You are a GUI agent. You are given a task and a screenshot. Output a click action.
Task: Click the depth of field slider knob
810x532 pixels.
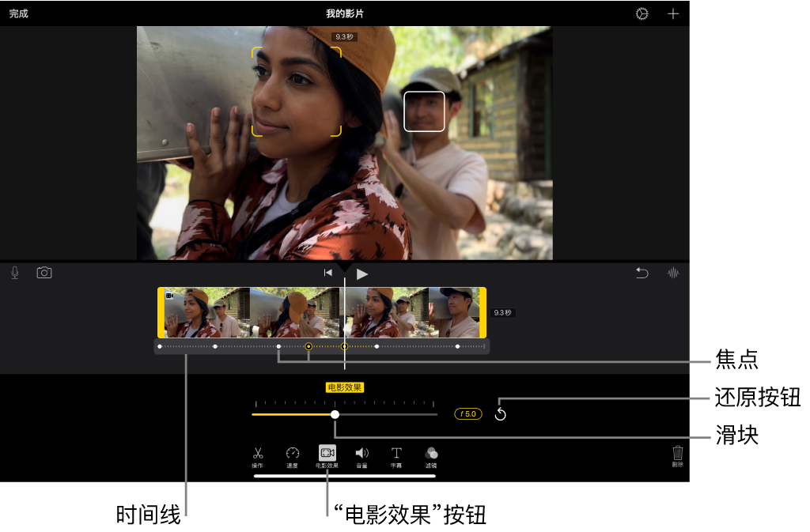coord(335,414)
